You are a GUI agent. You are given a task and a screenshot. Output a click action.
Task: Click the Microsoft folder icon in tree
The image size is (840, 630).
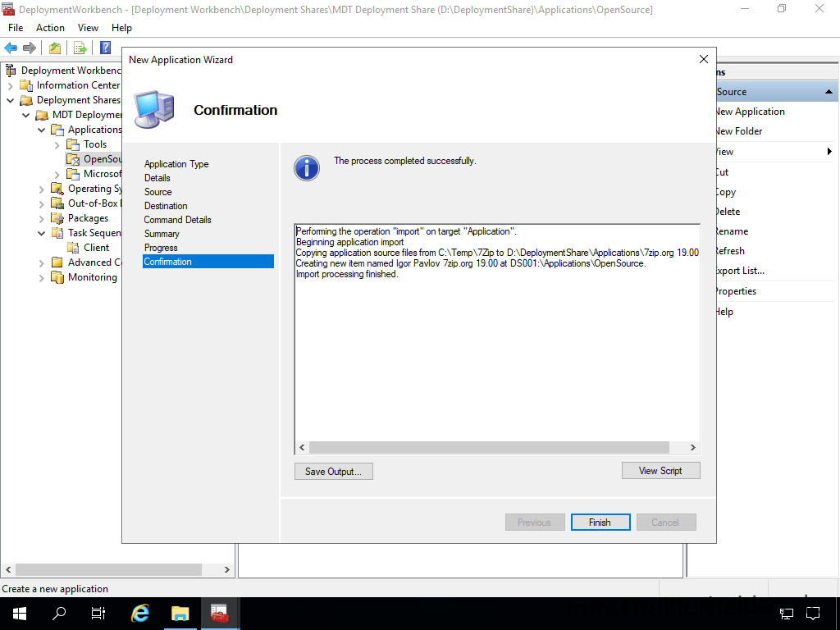click(x=73, y=174)
